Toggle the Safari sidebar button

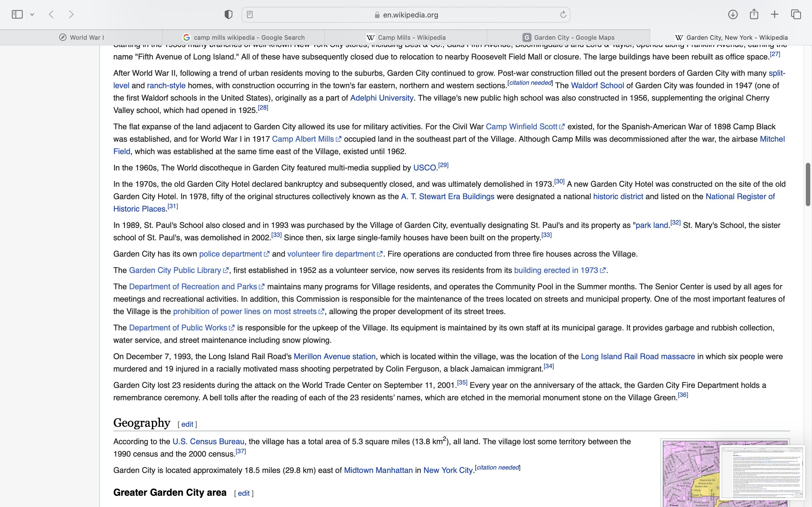17,14
